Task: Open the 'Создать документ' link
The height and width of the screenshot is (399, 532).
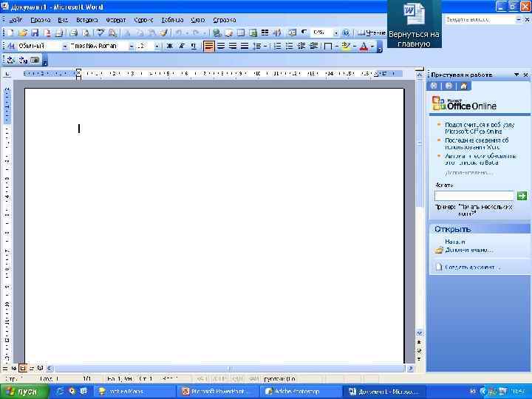Action: pos(472,267)
